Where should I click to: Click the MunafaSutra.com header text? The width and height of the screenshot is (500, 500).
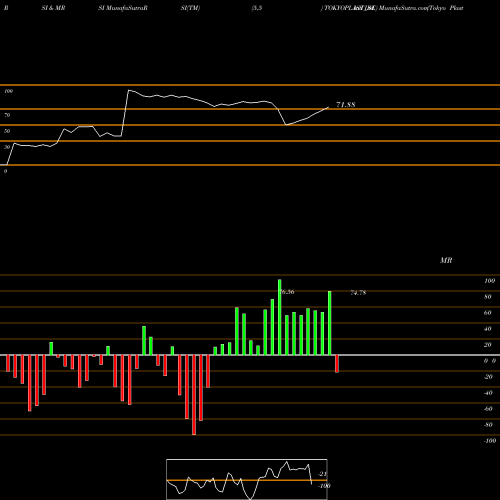(x=403, y=8)
